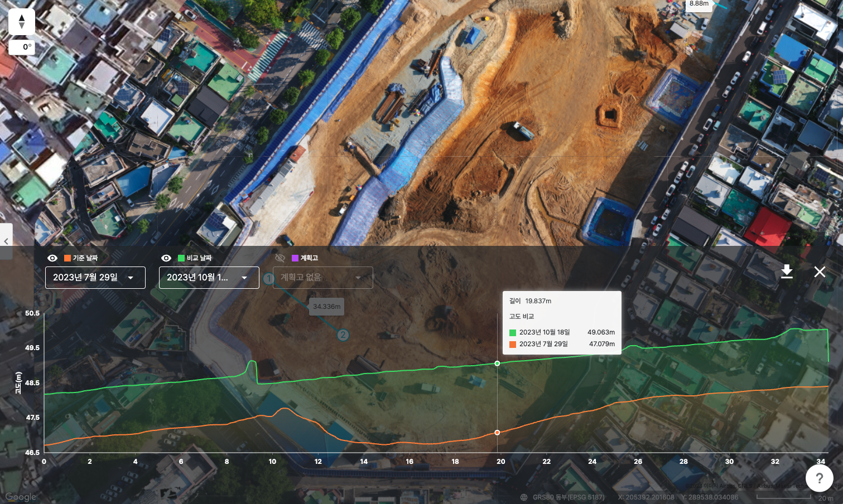Open the 2023년 10월 comparison date dropdown

click(209, 278)
